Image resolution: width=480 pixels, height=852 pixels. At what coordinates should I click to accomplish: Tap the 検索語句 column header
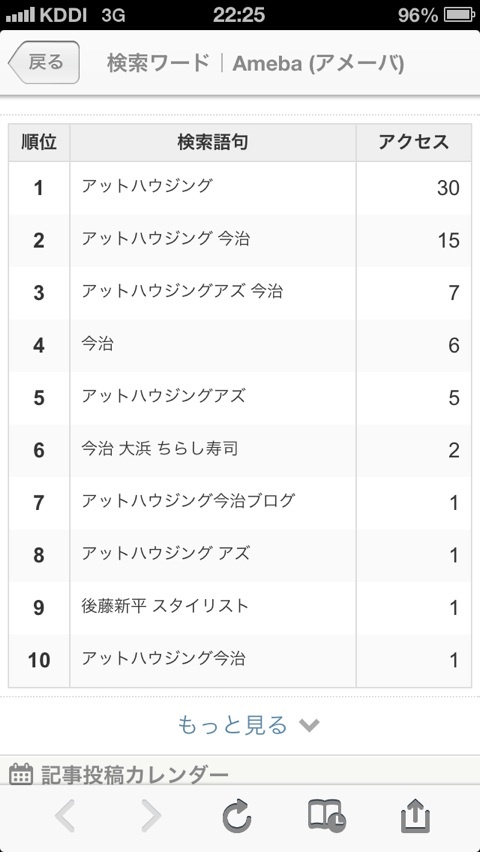click(x=213, y=143)
